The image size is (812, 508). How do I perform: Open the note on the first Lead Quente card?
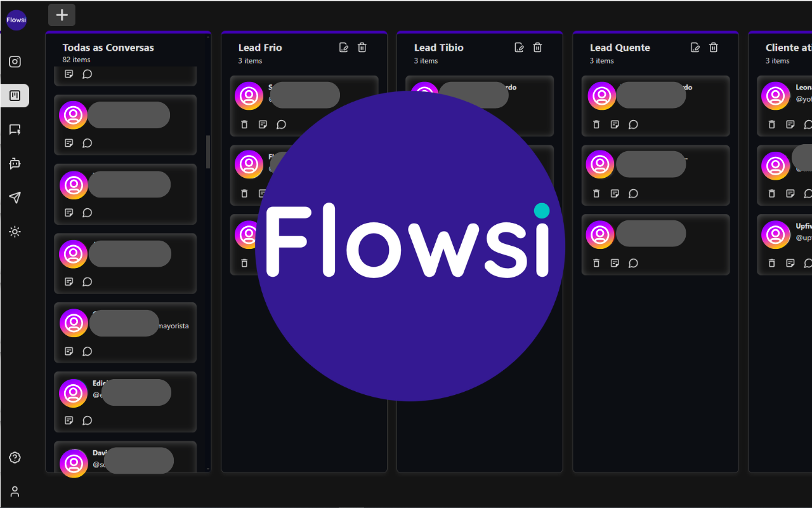pyautogui.click(x=615, y=124)
